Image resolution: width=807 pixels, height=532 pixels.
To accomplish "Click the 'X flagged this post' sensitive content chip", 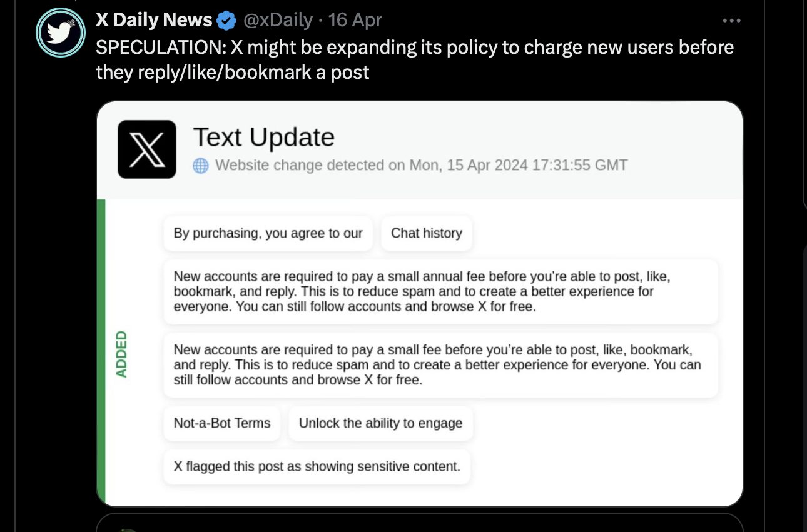I will point(317,466).
